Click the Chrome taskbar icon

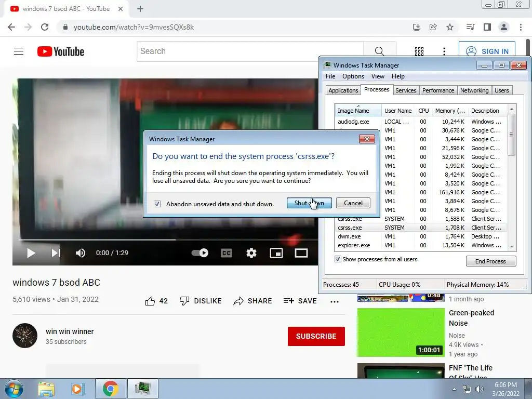coord(110,389)
